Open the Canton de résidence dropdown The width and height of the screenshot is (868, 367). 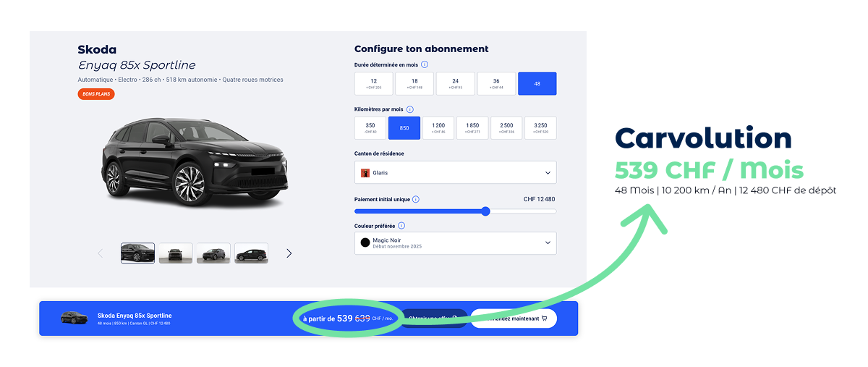pyautogui.click(x=456, y=172)
